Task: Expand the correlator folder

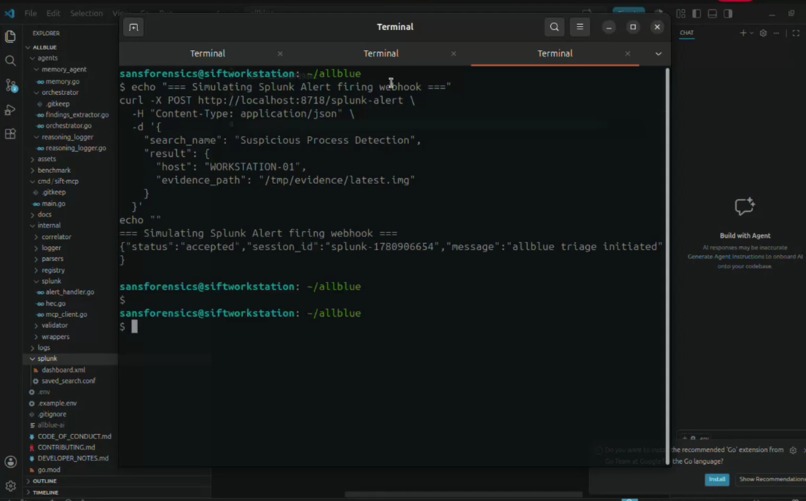Action: coord(56,237)
